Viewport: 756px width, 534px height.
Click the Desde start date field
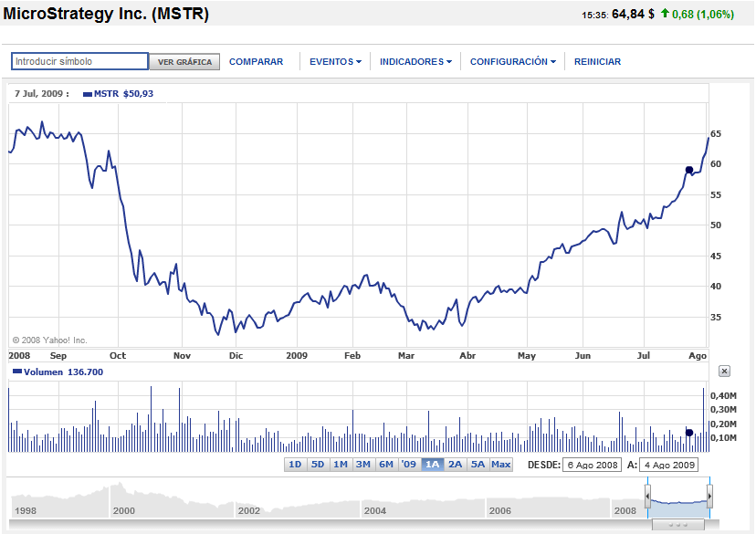[x=591, y=465]
